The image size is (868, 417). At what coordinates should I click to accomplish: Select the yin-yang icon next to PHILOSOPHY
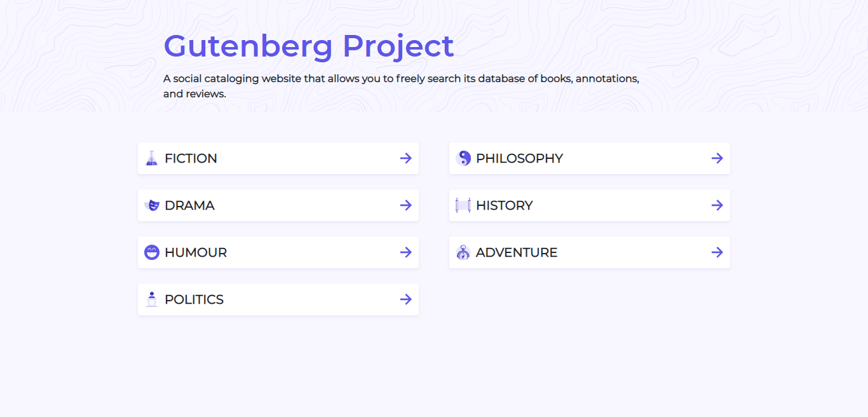coord(463,158)
